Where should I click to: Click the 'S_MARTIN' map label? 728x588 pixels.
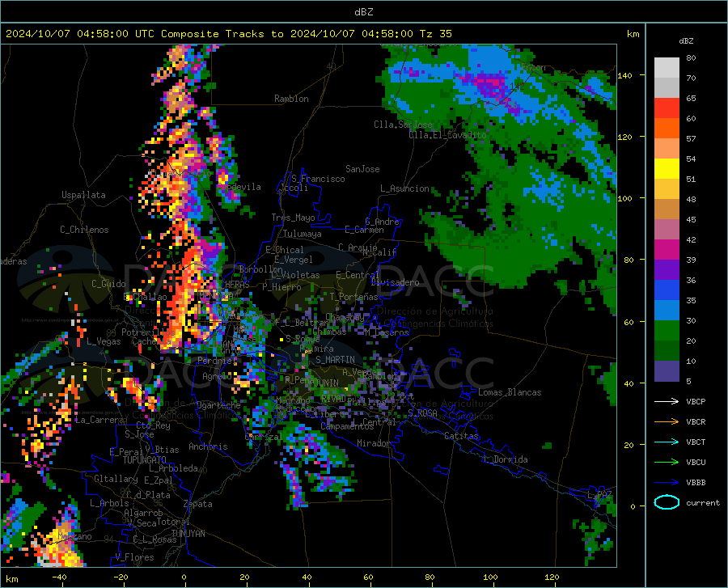[335, 360]
